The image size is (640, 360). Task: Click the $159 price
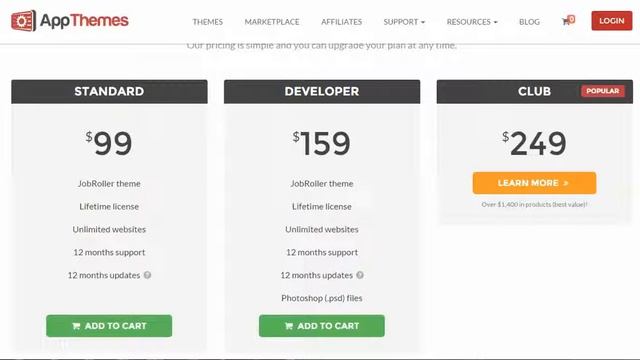pos(322,143)
